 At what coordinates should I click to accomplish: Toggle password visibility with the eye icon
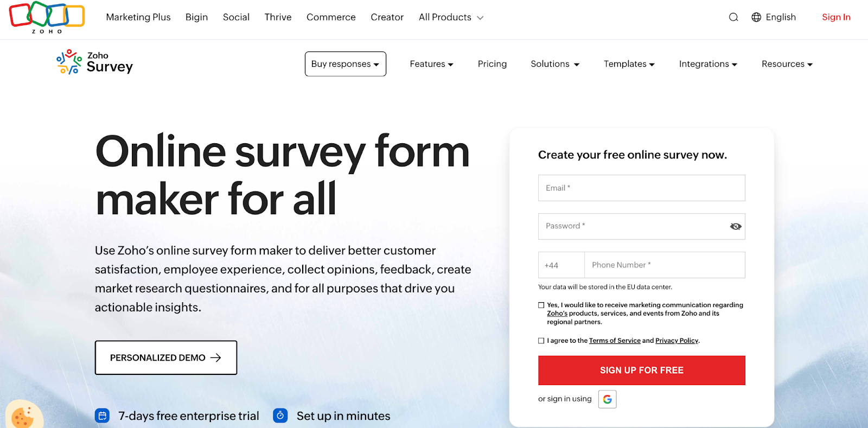click(x=735, y=226)
